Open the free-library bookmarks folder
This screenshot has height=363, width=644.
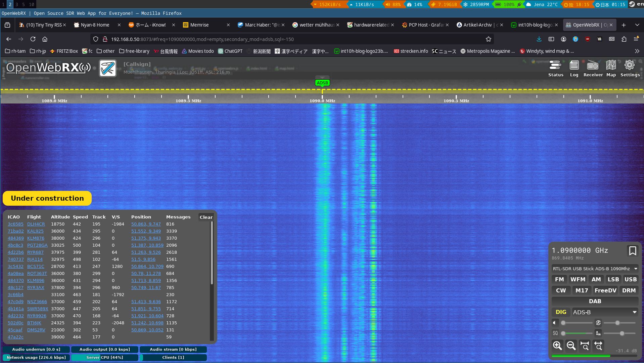pyautogui.click(x=134, y=51)
